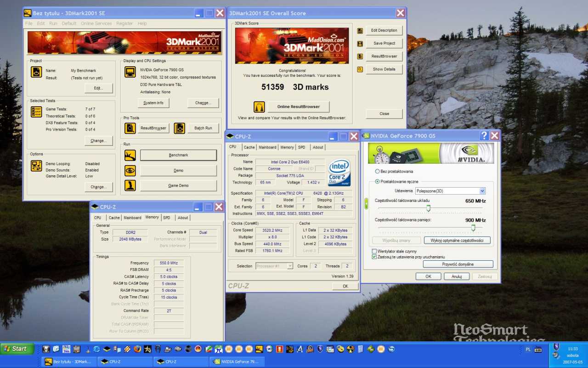Switch to Mainboard tab in the CPU-Z processor window
This screenshot has height=368, width=588.
(x=267, y=147)
